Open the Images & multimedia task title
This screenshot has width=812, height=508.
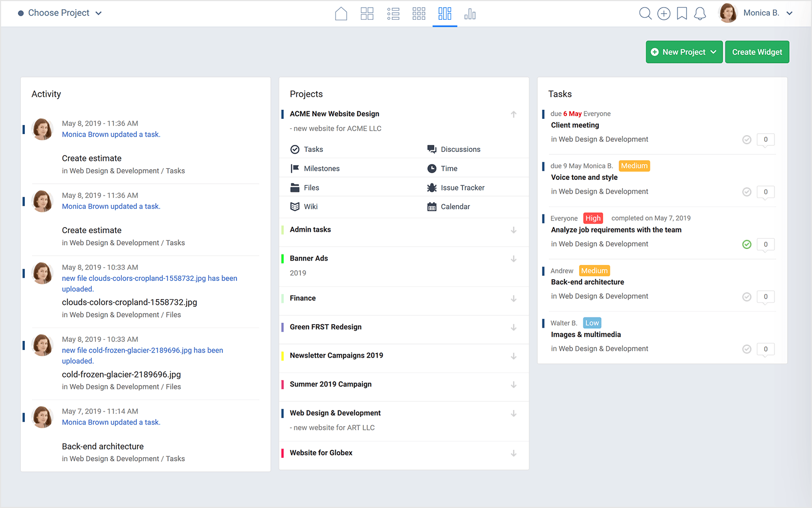(x=586, y=335)
